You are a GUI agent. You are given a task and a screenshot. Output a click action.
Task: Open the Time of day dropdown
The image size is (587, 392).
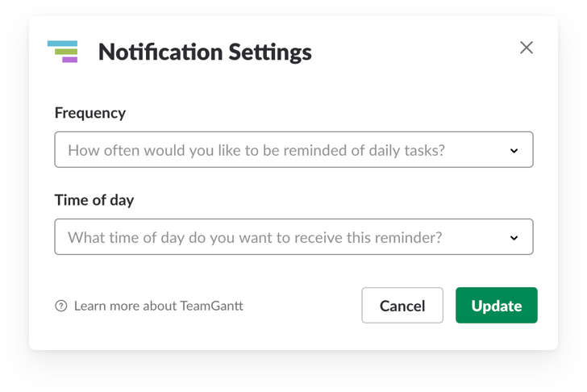[x=293, y=236]
